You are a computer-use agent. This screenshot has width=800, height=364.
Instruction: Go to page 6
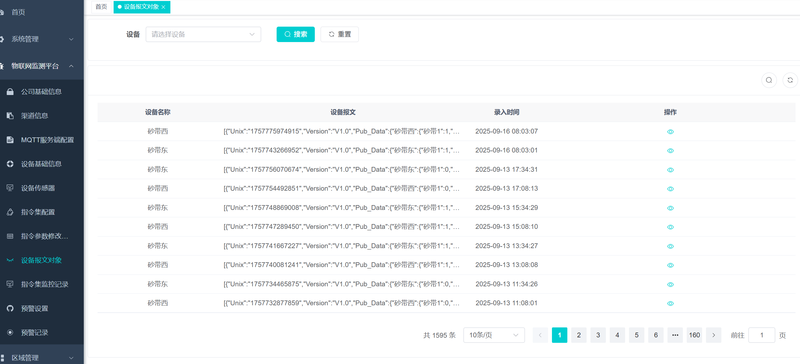(656, 335)
